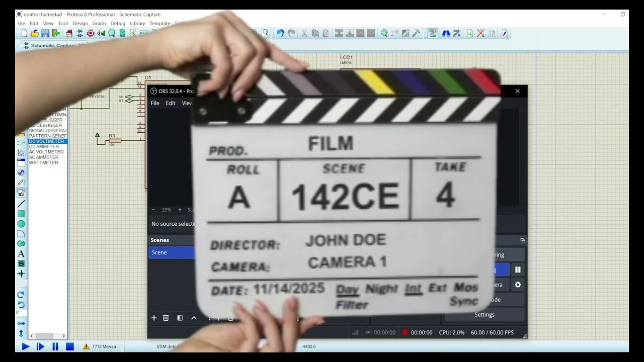Go to the Proteus home page icon
The image size is (644, 362).
(x=69, y=33)
